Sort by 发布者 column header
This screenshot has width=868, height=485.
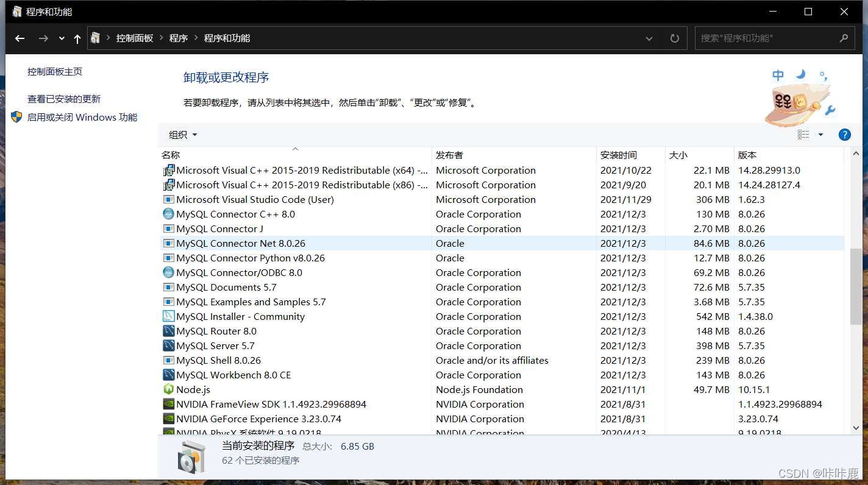coord(514,155)
